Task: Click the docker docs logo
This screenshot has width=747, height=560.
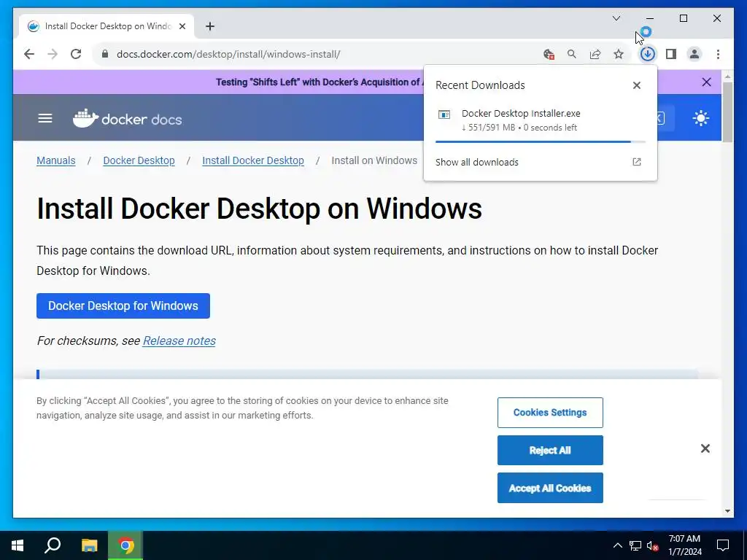Action: click(127, 119)
